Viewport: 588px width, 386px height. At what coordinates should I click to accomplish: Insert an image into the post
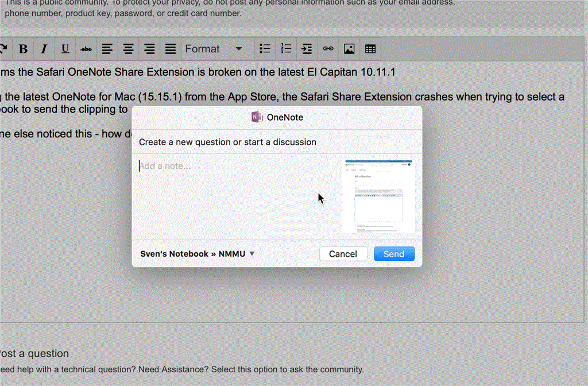click(x=349, y=49)
